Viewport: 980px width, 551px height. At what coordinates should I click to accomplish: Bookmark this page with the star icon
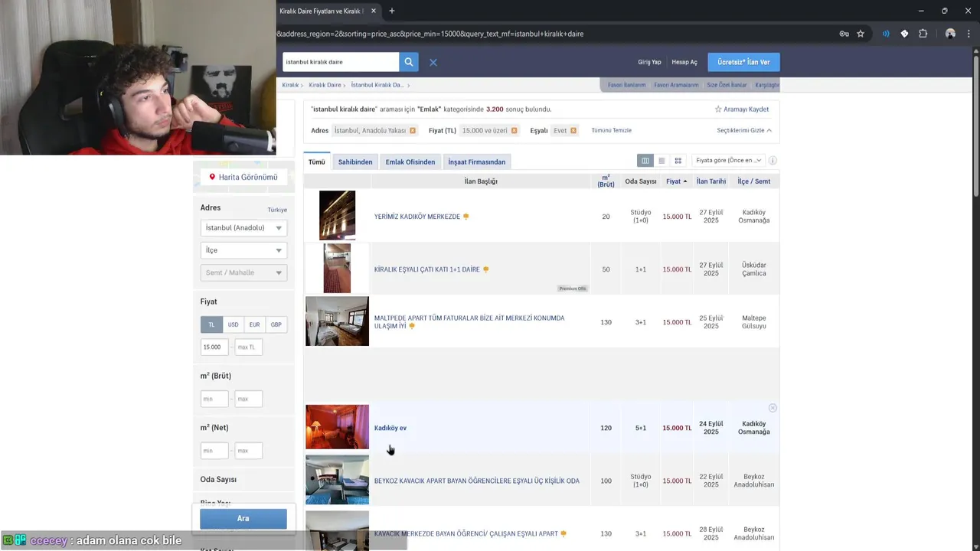[x=861, y=34]
